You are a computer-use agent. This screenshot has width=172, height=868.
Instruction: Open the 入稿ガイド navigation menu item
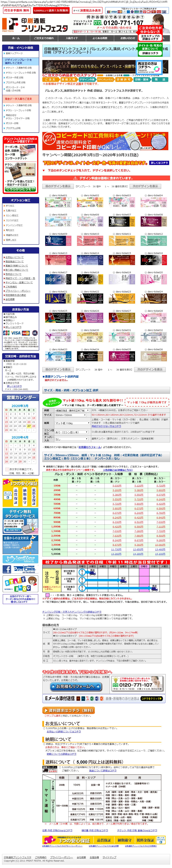[x=72, y=38]
